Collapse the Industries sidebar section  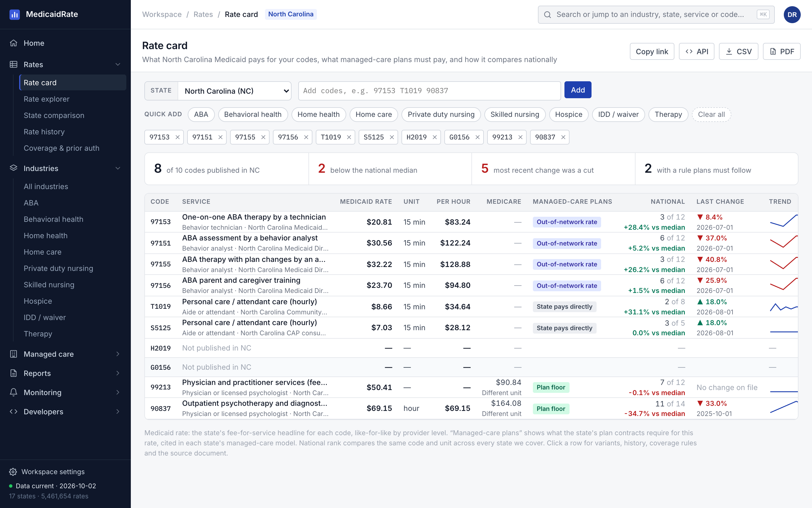coord(118,168)
